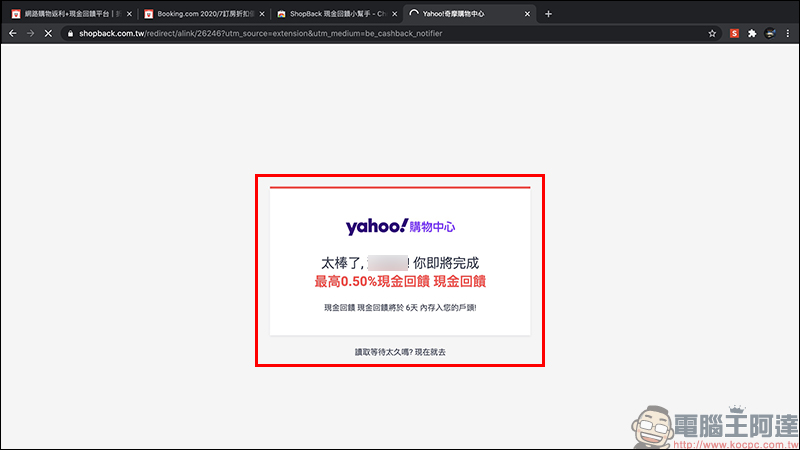
Task: Click the 讀取等待太久嗎? text
Action: (x=384, y=352)
